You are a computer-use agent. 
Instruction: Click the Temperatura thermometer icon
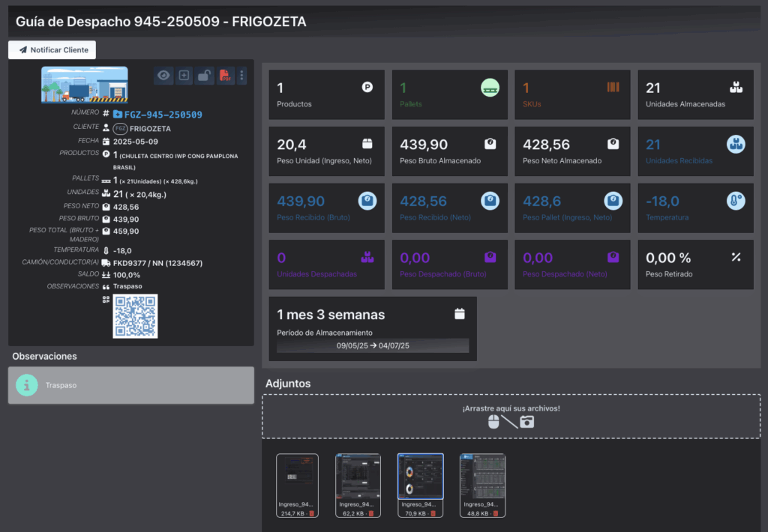pos(736,201)
